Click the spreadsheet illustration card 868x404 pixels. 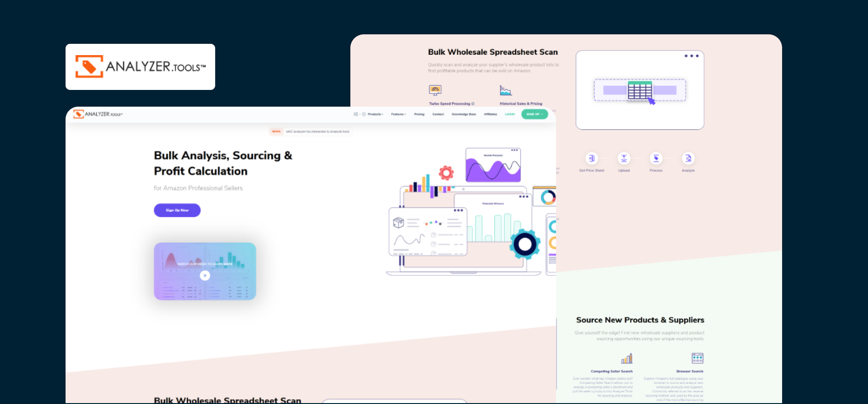point(640,90)
